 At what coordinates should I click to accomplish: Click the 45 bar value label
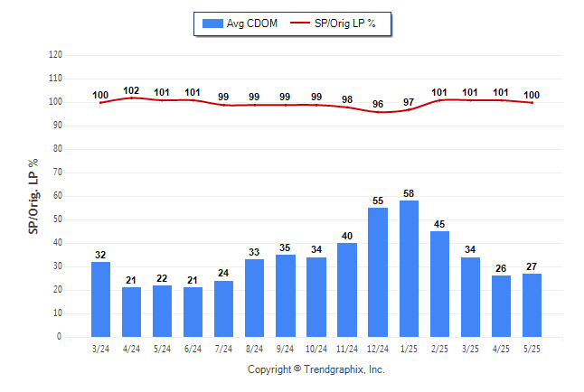coord(439,225)
